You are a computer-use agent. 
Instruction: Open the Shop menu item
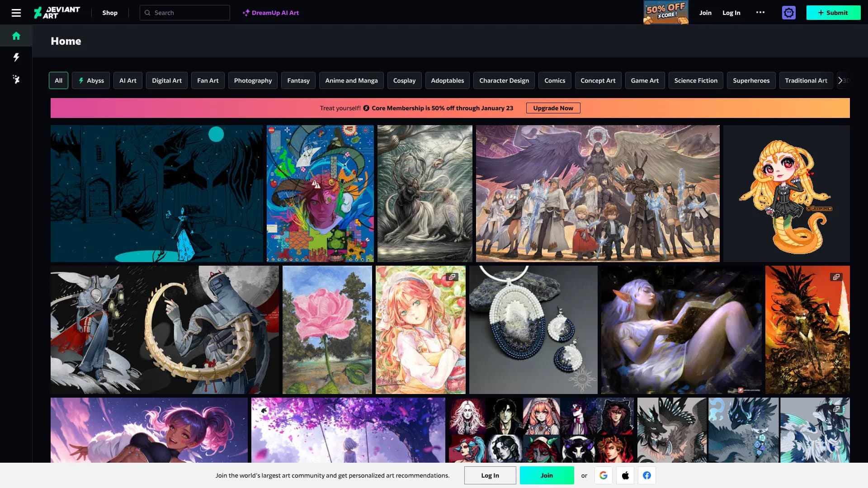[110, 13]
